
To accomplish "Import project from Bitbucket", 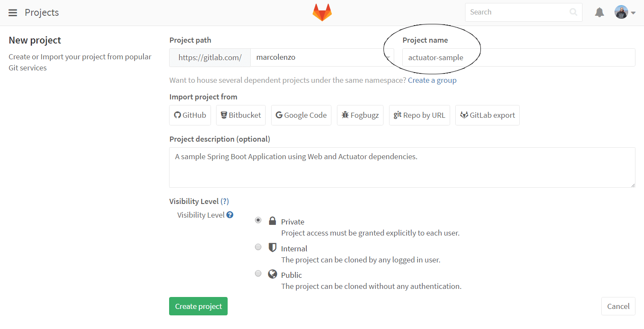I will (241, 115).
